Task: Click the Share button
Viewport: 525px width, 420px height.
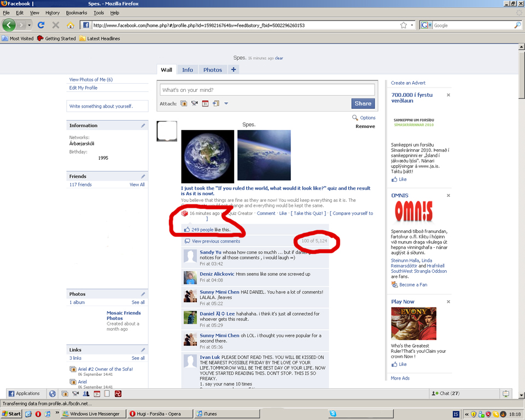Action: coord(363,103)
